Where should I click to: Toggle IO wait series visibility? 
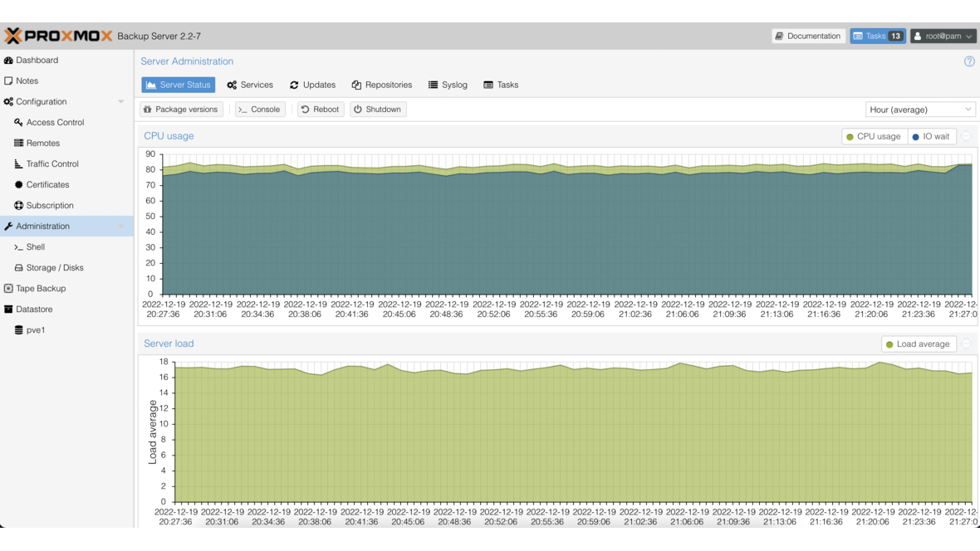(932, 136)
